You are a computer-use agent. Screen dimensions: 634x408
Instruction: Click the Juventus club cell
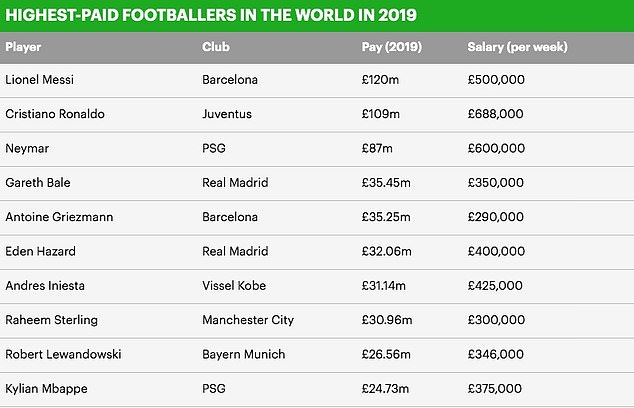click(x=227, y=113)
